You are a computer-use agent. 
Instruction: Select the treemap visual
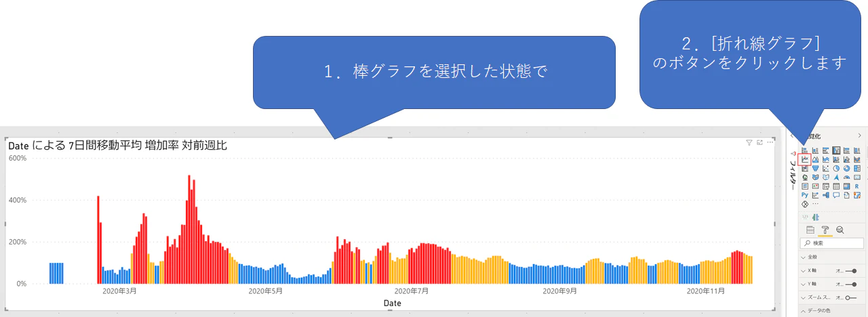857,168
